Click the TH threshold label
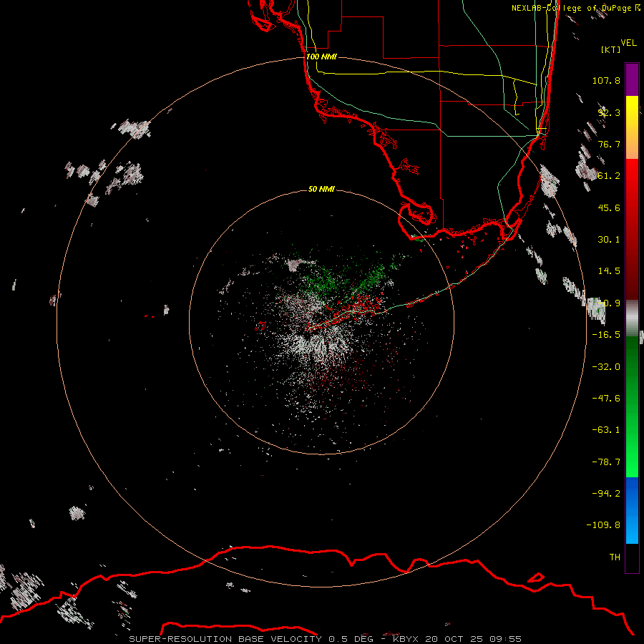Image resolution: width=644 pixels, height=644 pixels. [x=615, y=557]
